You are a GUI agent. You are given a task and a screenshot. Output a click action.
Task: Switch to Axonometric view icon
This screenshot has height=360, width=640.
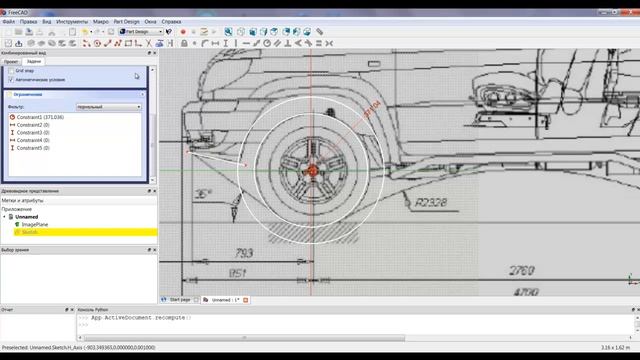pos(241,32)
